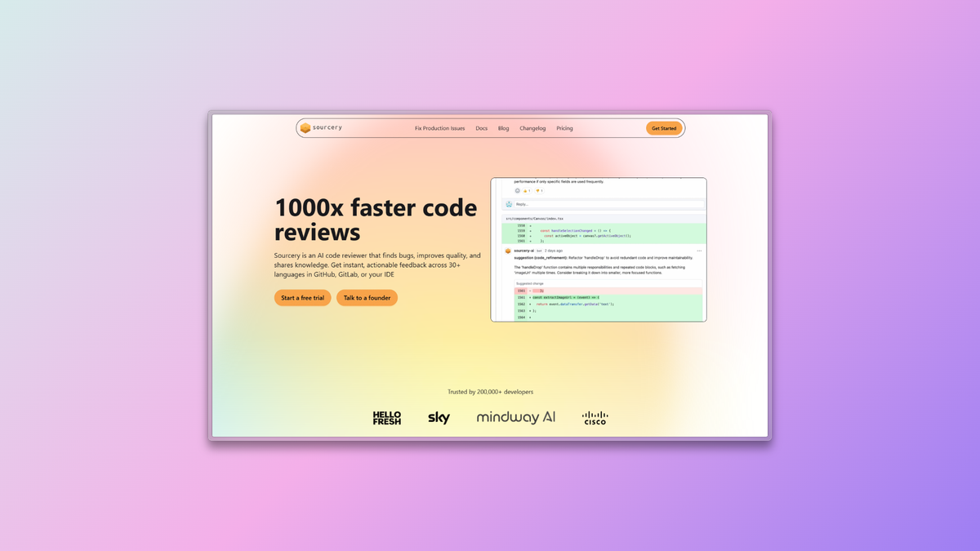Screen dimensions: 980x551
Task: Click the Get Started button
Action: point(663,128)
